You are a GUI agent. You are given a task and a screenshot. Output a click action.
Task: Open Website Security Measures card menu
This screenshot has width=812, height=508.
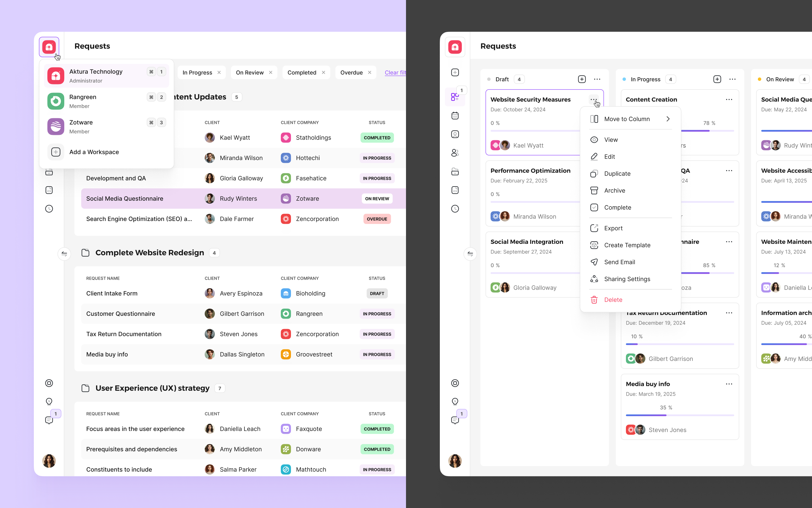(x=593, y=99)
